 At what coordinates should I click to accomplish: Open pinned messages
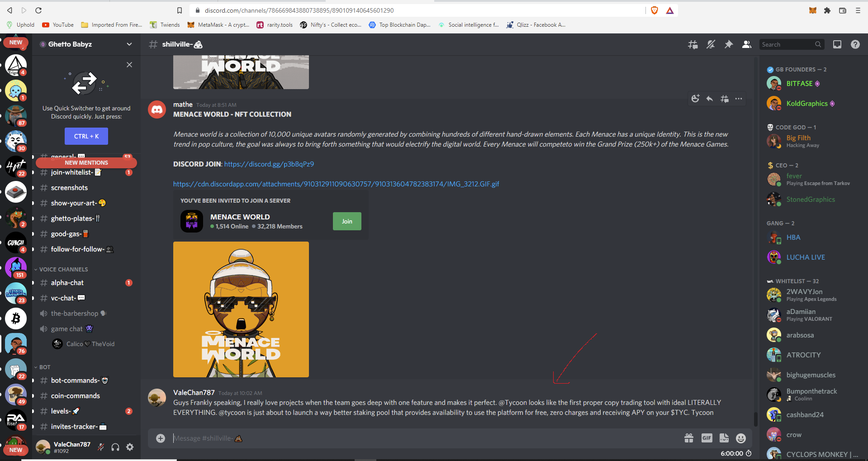coord(729,44)
